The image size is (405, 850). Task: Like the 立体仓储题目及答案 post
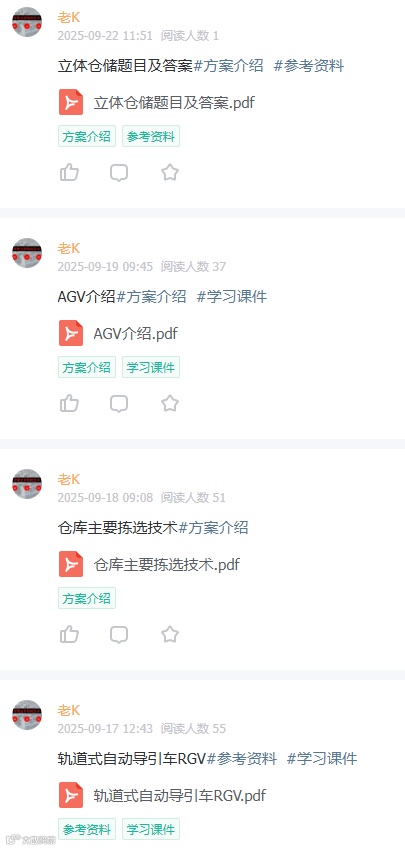(69, 173)
